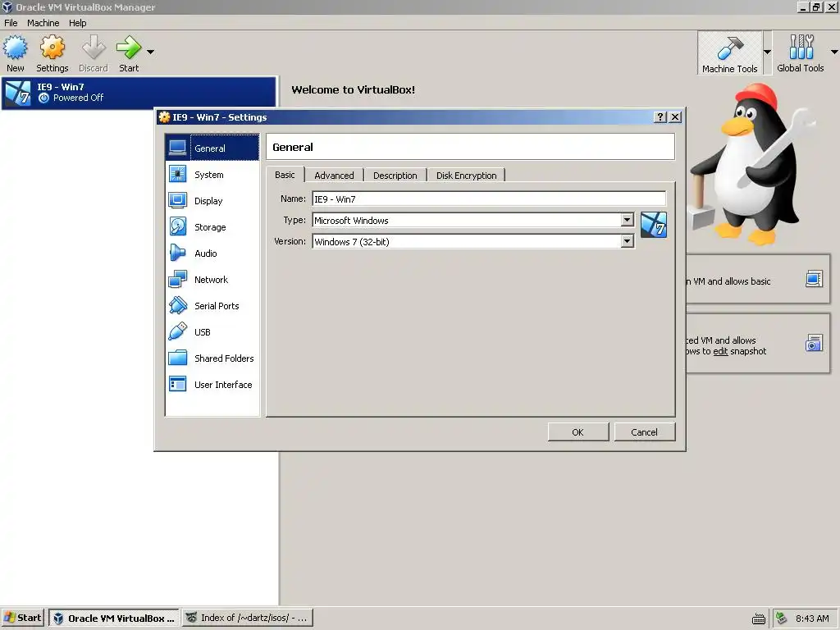Switch to Oracle VM VirtualBox taskbar button
840x630 pixels.
(114, 618)
